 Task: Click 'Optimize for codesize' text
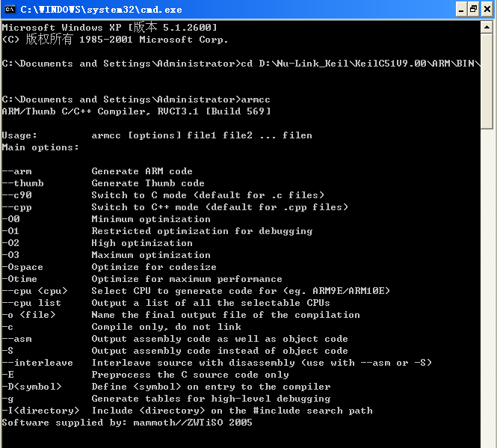[x=154, y=267]
